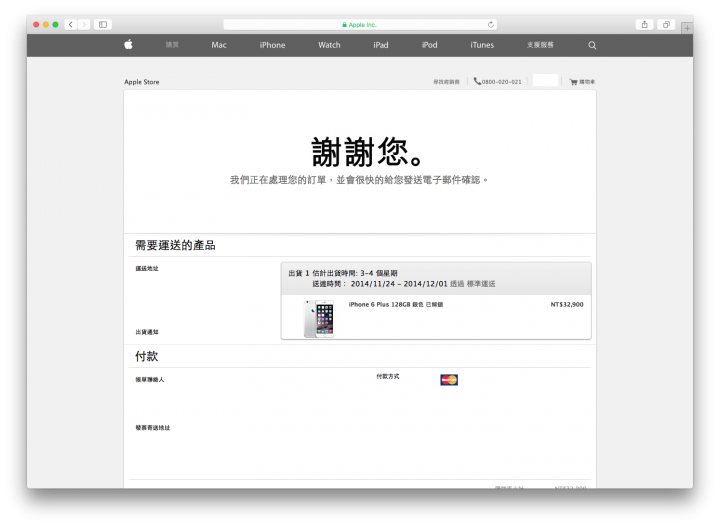Click the iPhone 6 Plus 128GB product name

(x=396, y=304)
